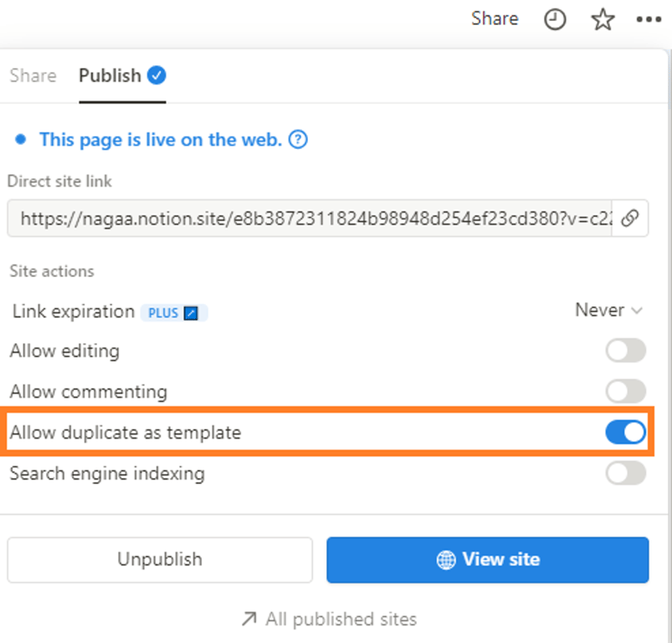This screenshot has width=672, height=643.
Task: Copy the direct site link
Action: coord(630,219)
